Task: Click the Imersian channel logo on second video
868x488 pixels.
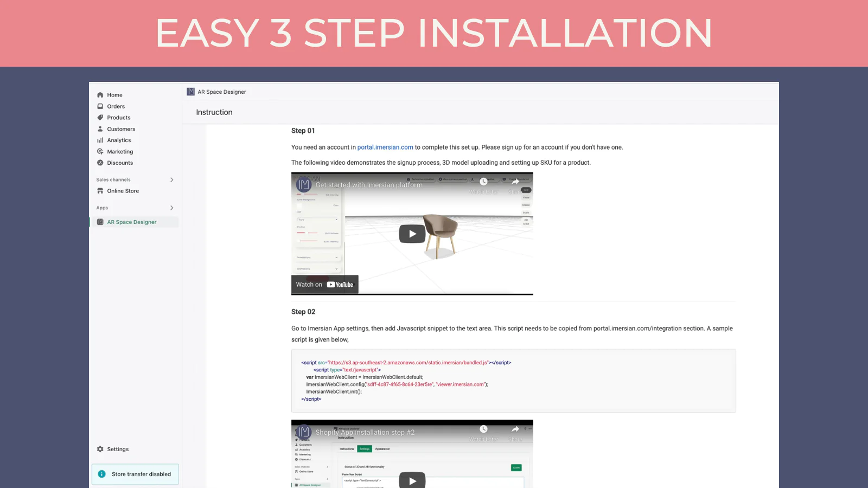Action: tap(304, 432)
